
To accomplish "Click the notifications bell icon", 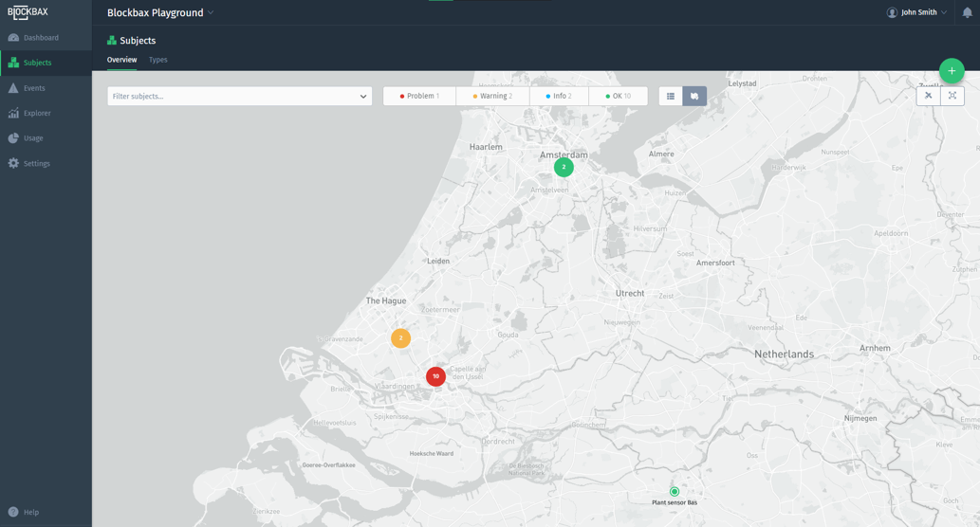I will (x=967, y=13).
